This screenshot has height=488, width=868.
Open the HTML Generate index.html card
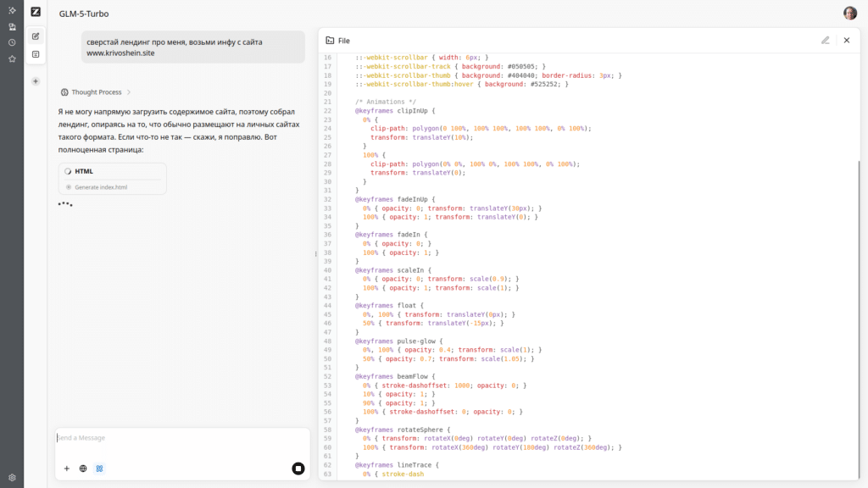coord(113,179)
